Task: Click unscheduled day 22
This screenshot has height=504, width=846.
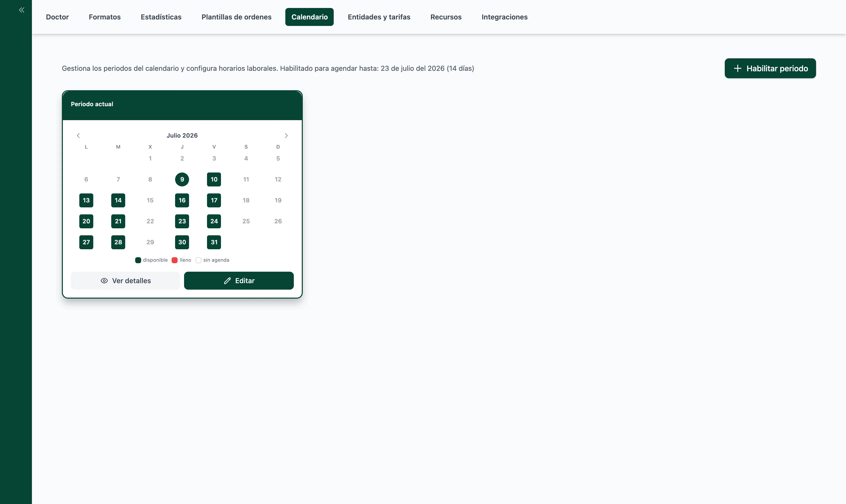Action: pyautogui.click(x=150, y=221)
